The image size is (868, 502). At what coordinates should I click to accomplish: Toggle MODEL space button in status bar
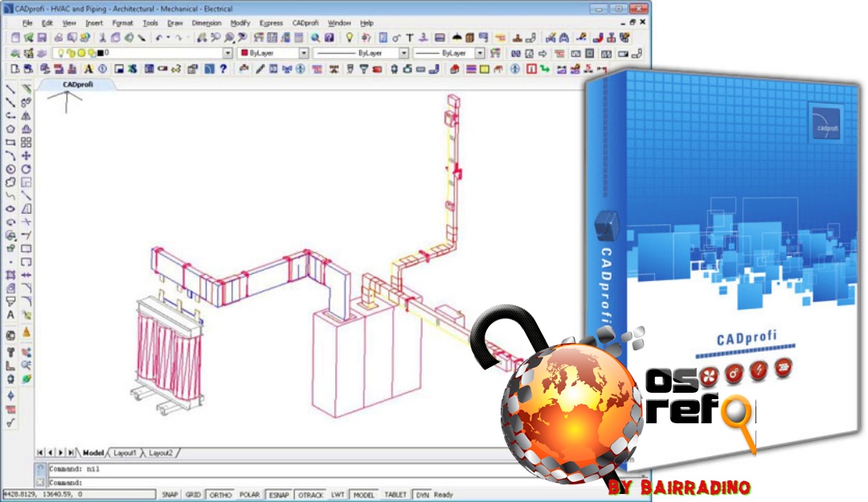point(364,495)
